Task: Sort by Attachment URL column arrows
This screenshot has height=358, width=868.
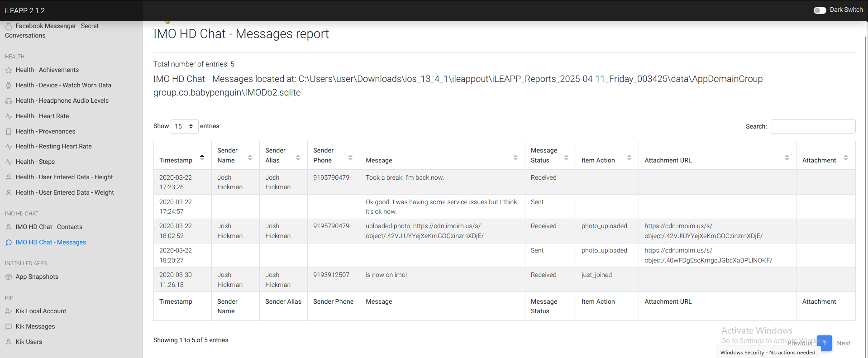Action: [x=787, y=157]
